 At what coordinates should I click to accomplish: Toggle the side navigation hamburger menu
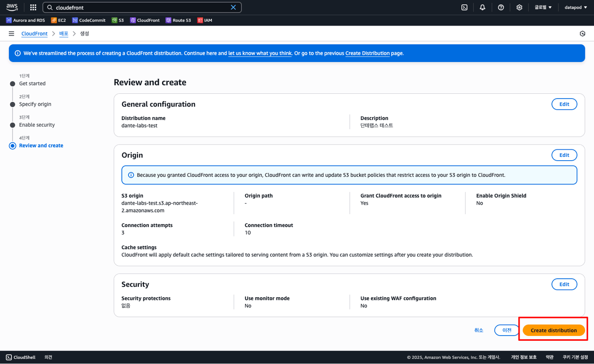(x=11, y=34)
